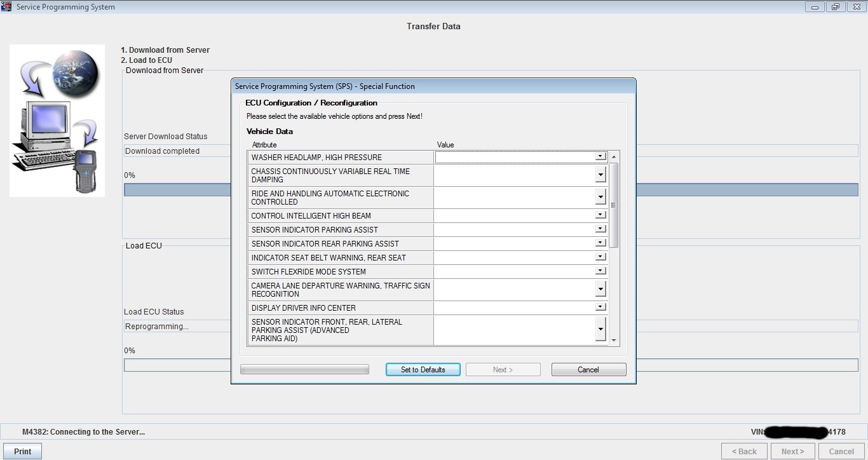
Task: Click the Set to Defaults button
Action: [423, 370]
